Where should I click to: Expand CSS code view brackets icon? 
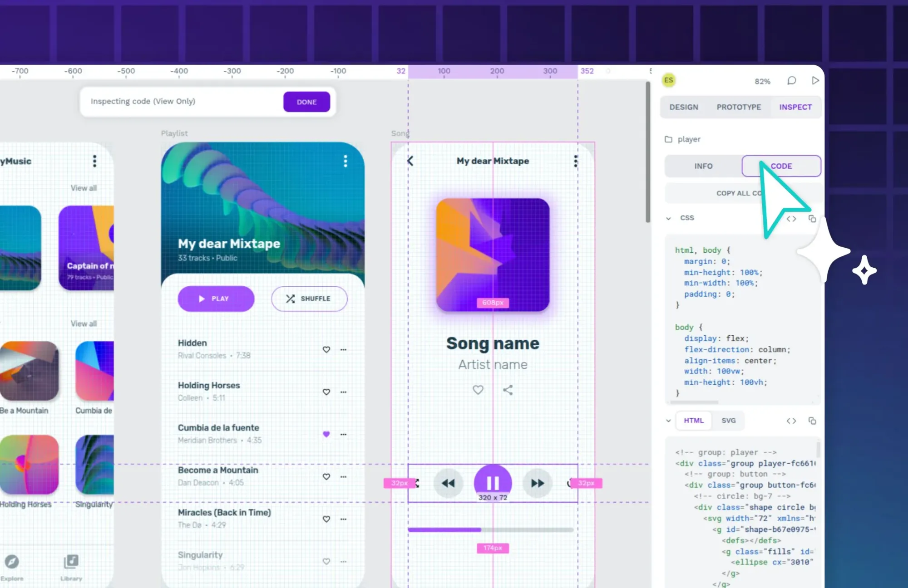tap(791, 219)
